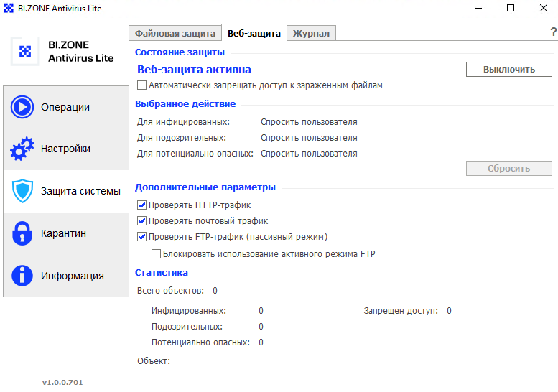558x392 pixels.
Task: Toggle Проверять почтовый трафик checkbox
Action: coord(141,221)
